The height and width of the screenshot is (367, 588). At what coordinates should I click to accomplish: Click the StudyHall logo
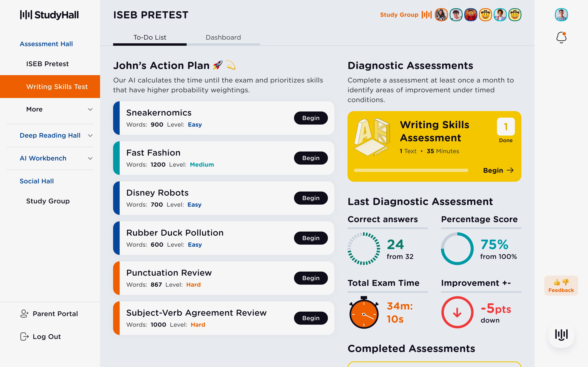tap(49, 15)
